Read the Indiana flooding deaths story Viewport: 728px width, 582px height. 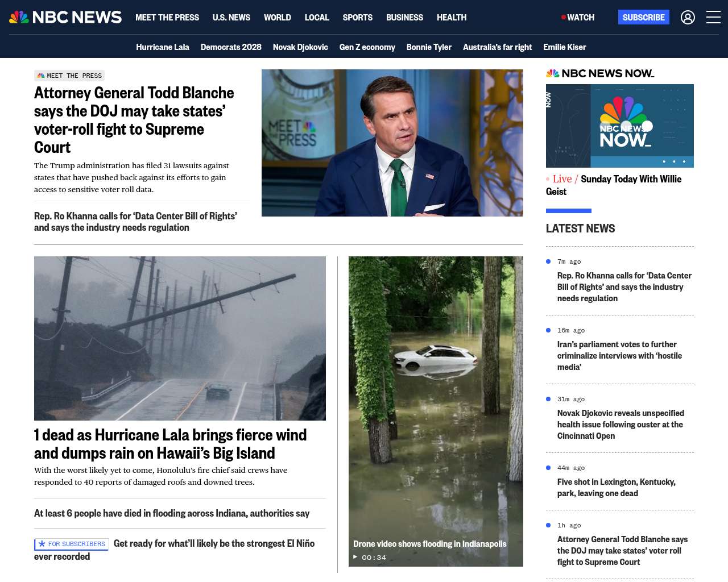click(172, 513)
